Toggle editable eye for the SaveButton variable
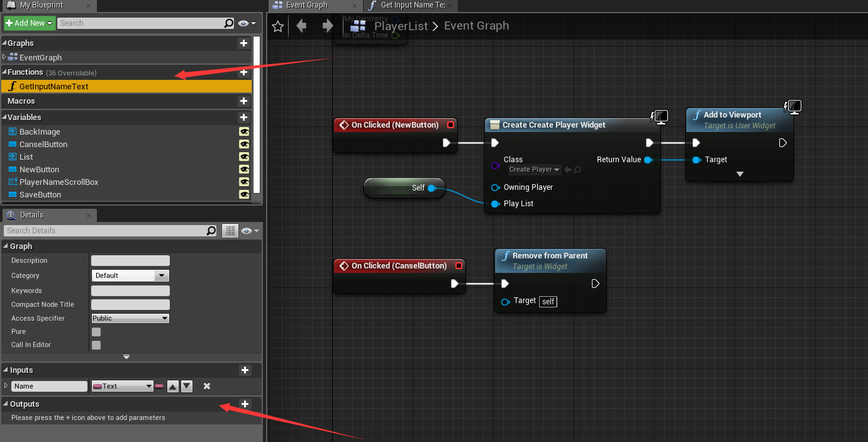Screen dimensions: 868x442 click(244, 195)
